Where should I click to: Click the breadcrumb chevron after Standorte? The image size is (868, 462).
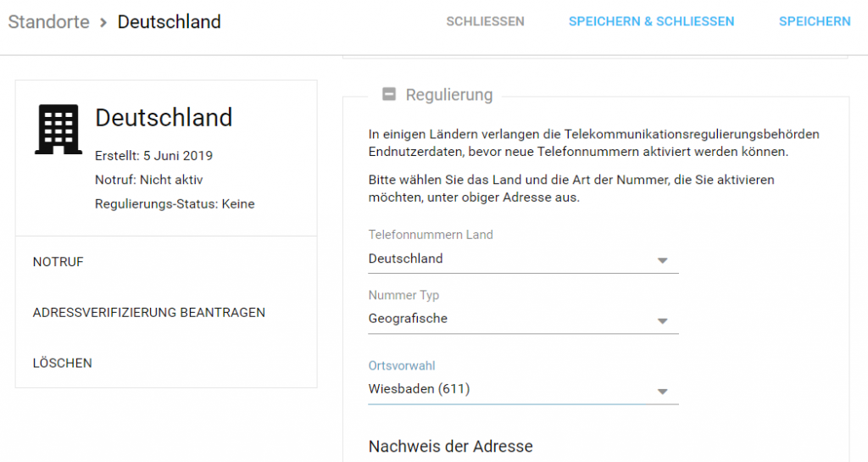click(x=103, y=22)
